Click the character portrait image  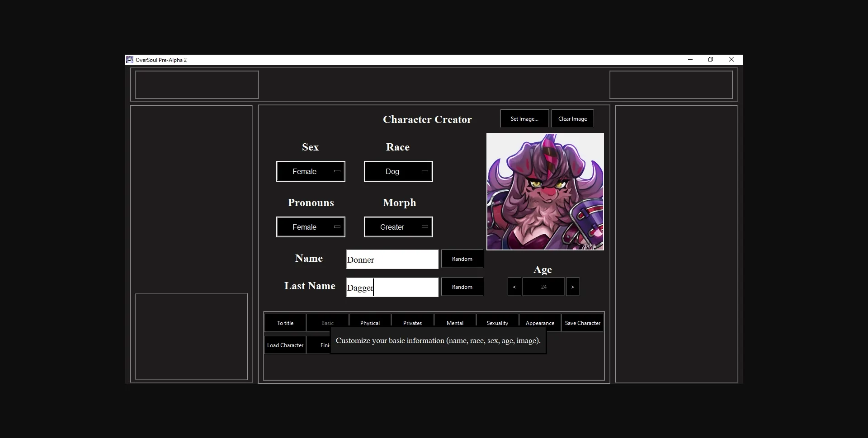(545, 191)
